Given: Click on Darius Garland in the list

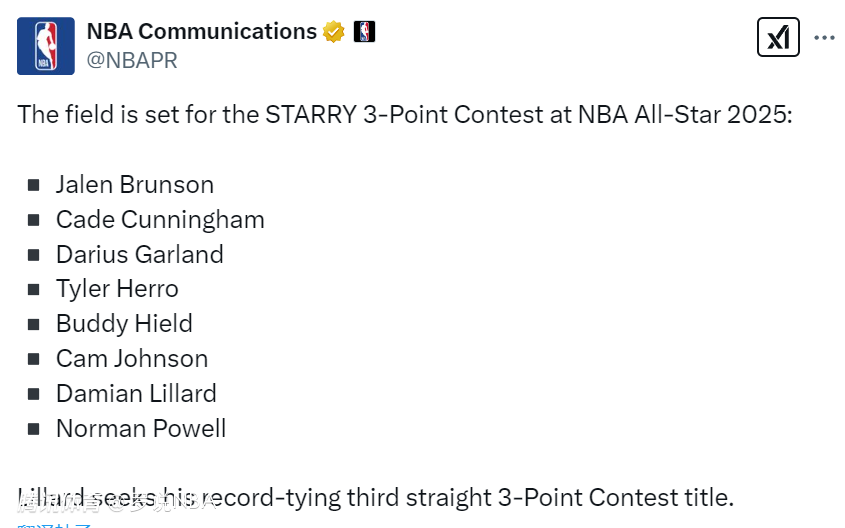Looking at the screenshot, I should click(x=140, y=254).
